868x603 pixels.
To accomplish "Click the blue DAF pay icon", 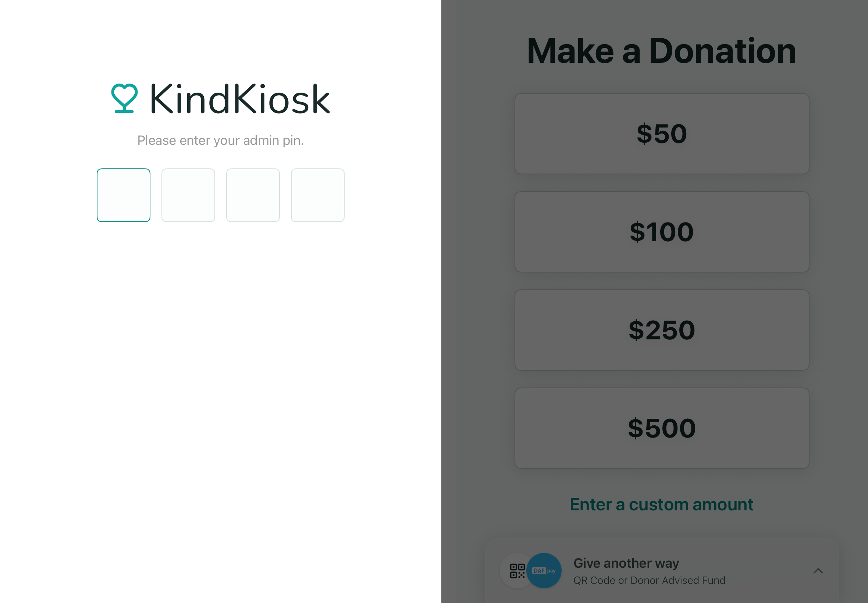I will tap(544, 571).
